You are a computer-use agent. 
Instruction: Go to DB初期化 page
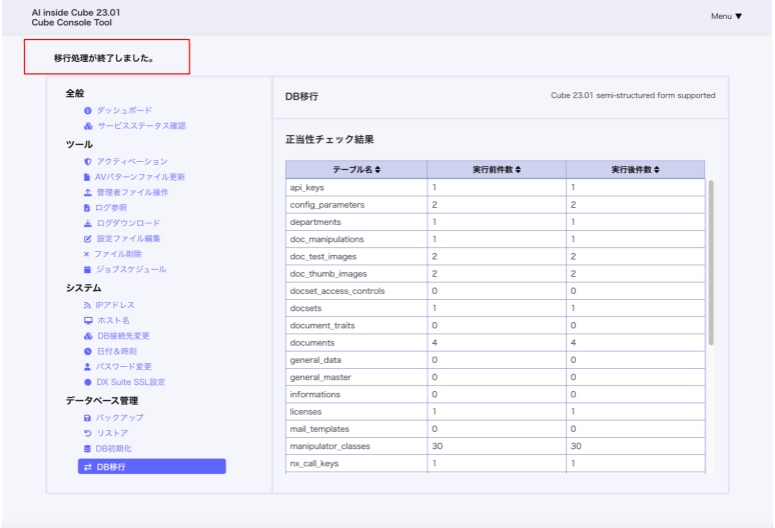[113, 449]
